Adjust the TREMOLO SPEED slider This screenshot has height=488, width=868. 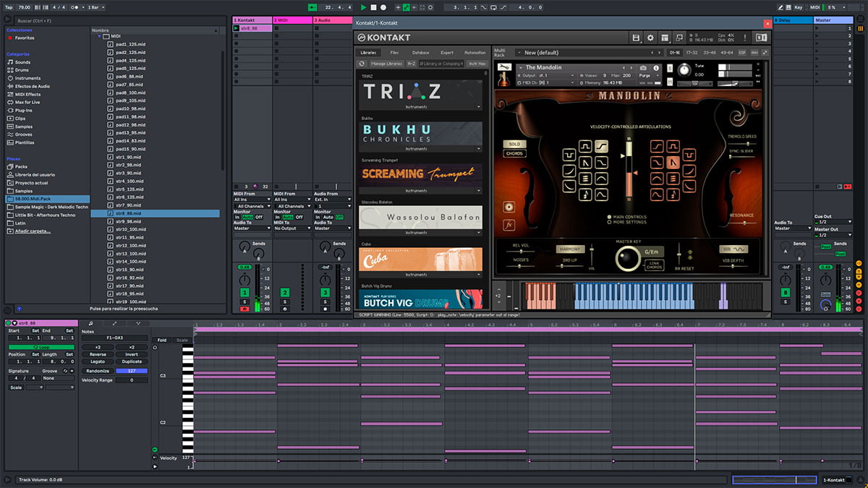742,145
